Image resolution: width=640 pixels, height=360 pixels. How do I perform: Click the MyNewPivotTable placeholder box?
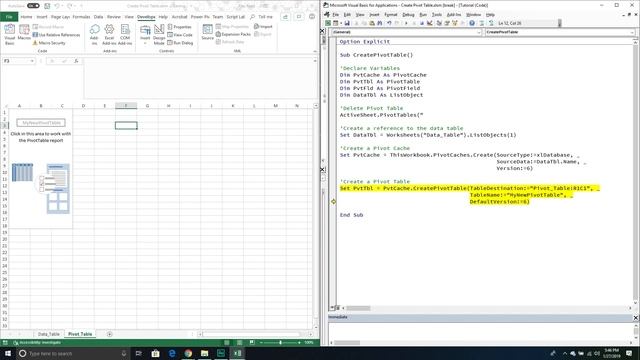41,123
